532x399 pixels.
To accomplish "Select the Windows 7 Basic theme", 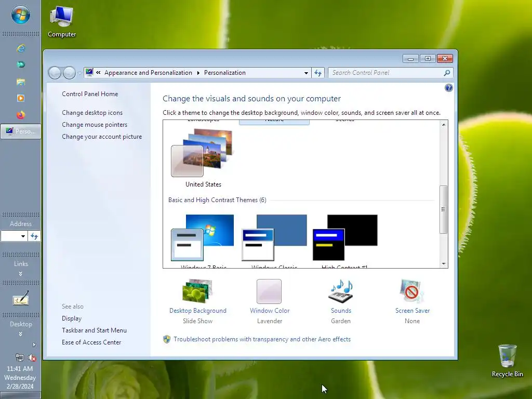I will [203, 241].
